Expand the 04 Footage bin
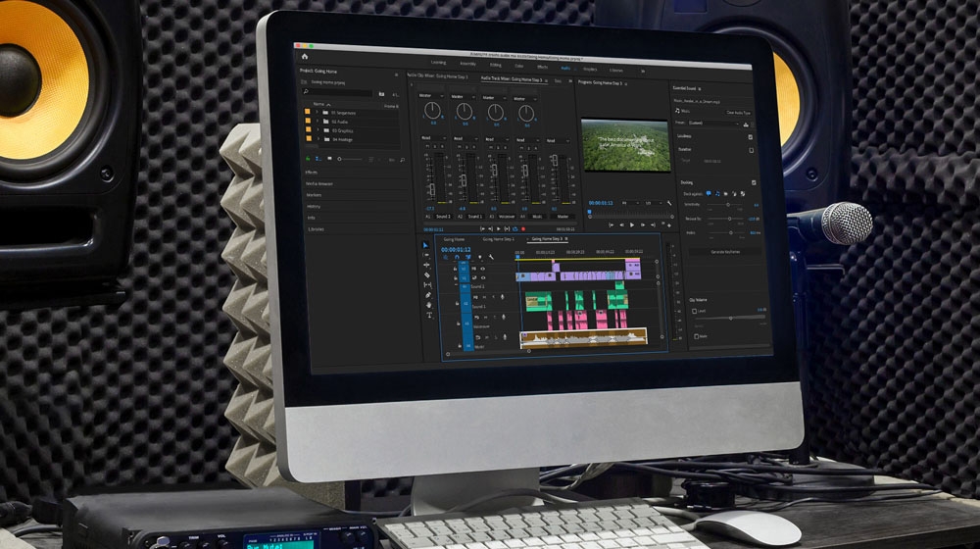This screenshot has width=980, height=549. (318, 139)
